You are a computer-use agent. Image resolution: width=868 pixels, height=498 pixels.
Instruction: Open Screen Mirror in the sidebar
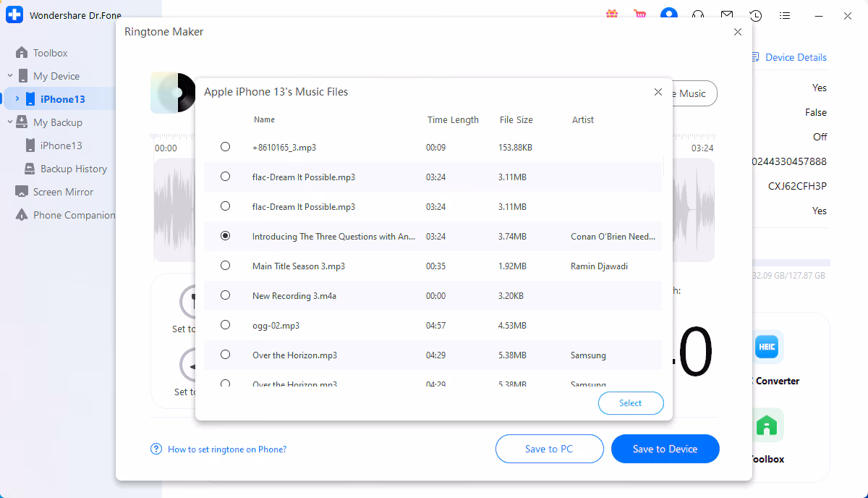pyautogui.click(x=63, y=192)
